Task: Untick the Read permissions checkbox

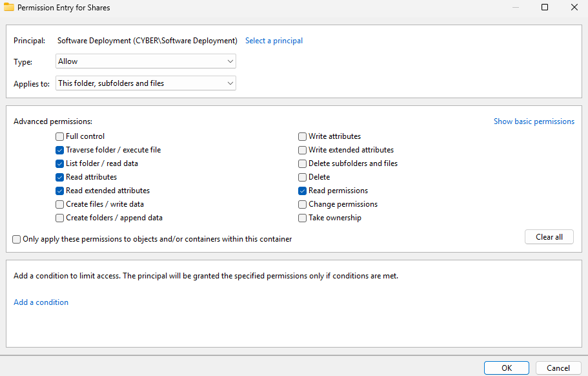Action: (303, 191)
